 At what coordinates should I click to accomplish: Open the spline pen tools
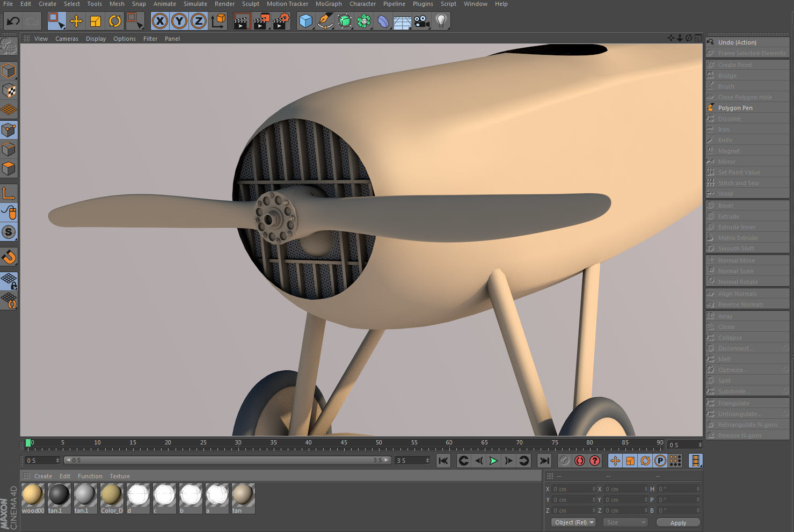[x=325, y=21]
